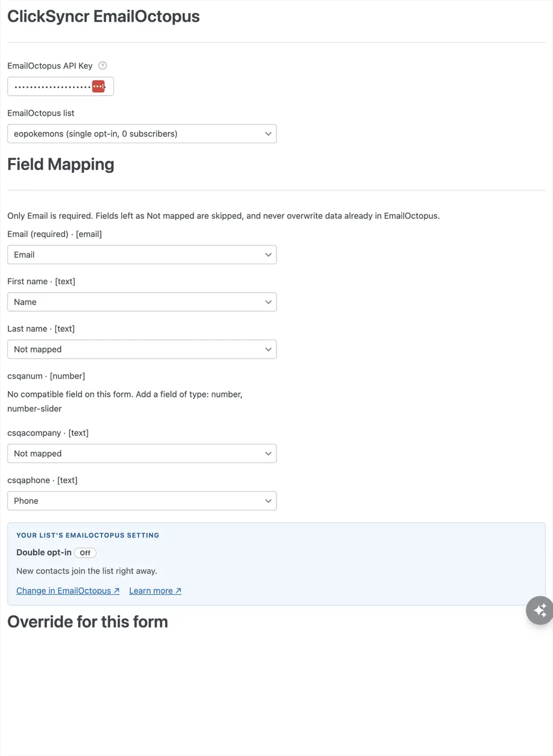Click the 'No compatible field on this form' message
The height and width of the screenshot is (756, 553).
point(125,401)
